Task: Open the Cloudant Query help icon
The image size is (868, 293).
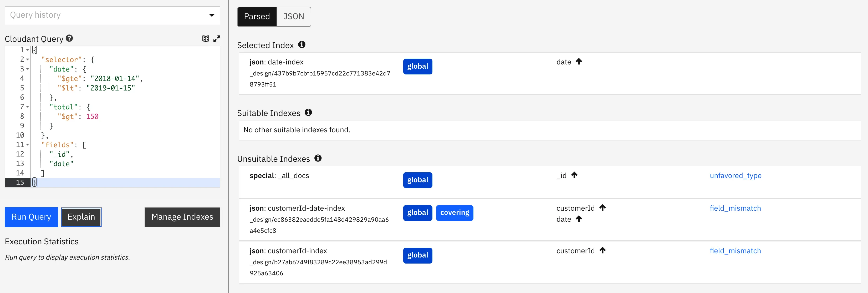Action: [x=69, y=38]
